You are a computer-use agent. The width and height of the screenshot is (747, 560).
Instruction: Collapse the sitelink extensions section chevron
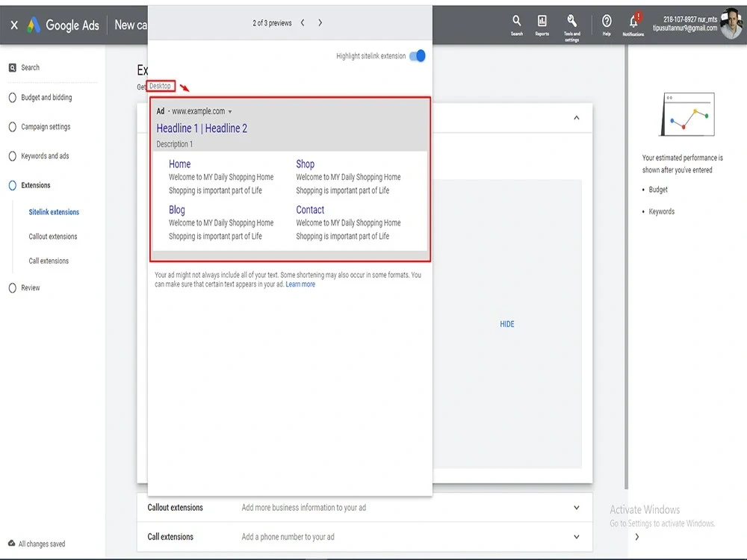577,118
